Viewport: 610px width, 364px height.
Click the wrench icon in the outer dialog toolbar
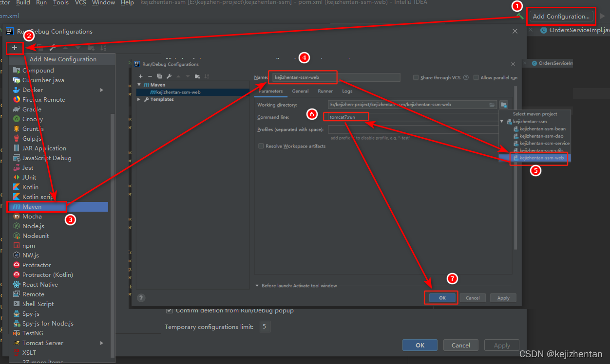tap(52, 48)
